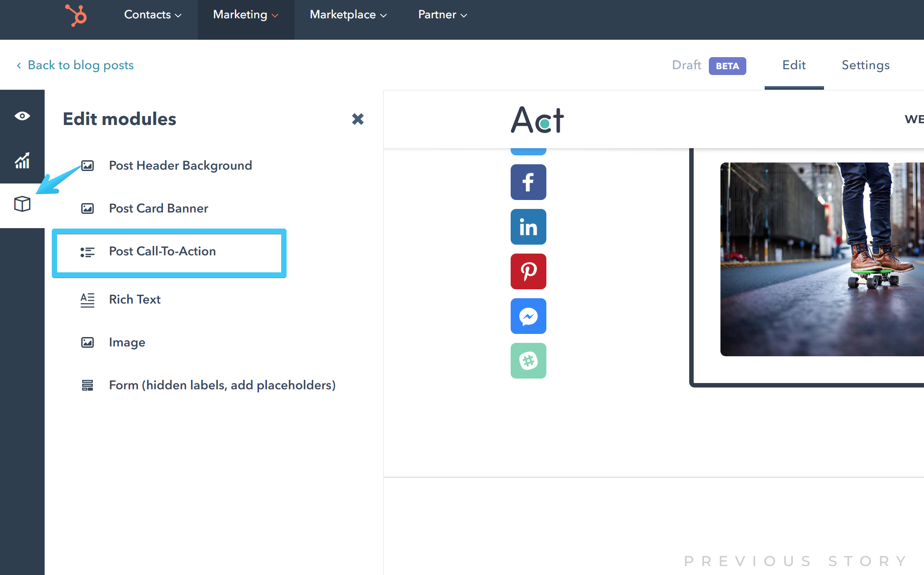Screen dimensions: 924x575
Task: Expand the Contacts navigation dropdown
Action: tap(152, 15)
